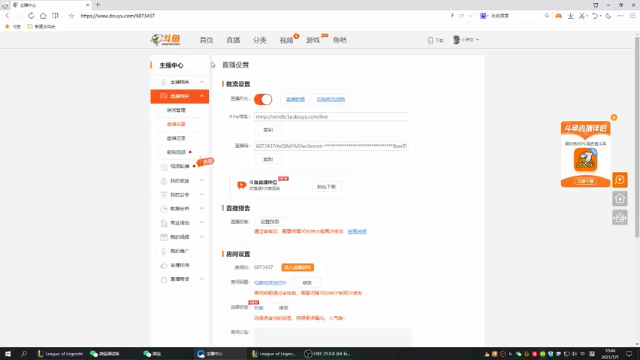This screenshot has width=640, height=360.
Task: Open browser downloads with the download arrow icon
Action: [x=571, y=16]
